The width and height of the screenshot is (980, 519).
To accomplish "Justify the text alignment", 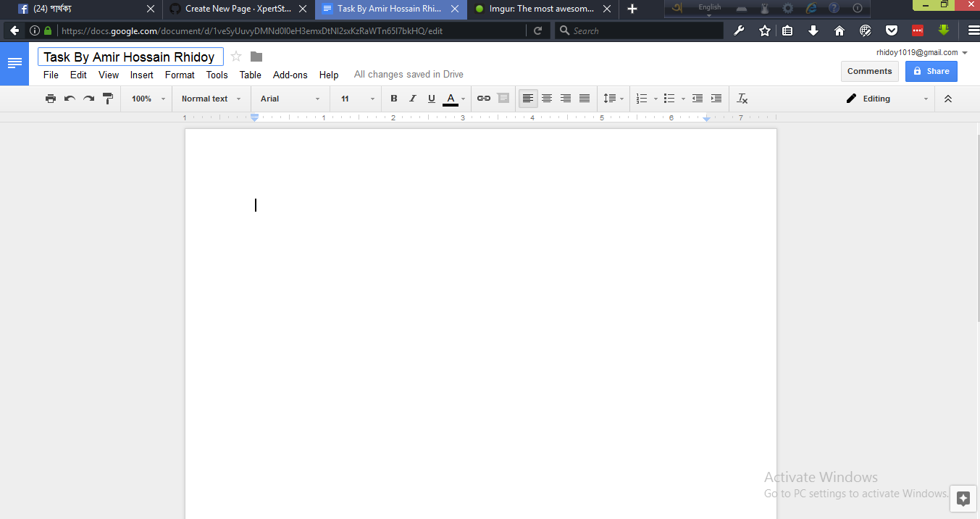I will click(x=585, y=99).
